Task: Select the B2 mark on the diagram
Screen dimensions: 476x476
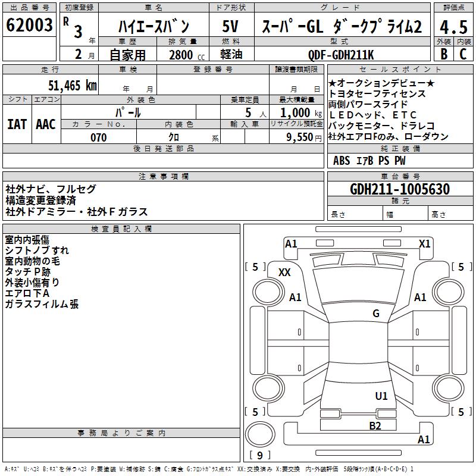Action: point(375,426)
